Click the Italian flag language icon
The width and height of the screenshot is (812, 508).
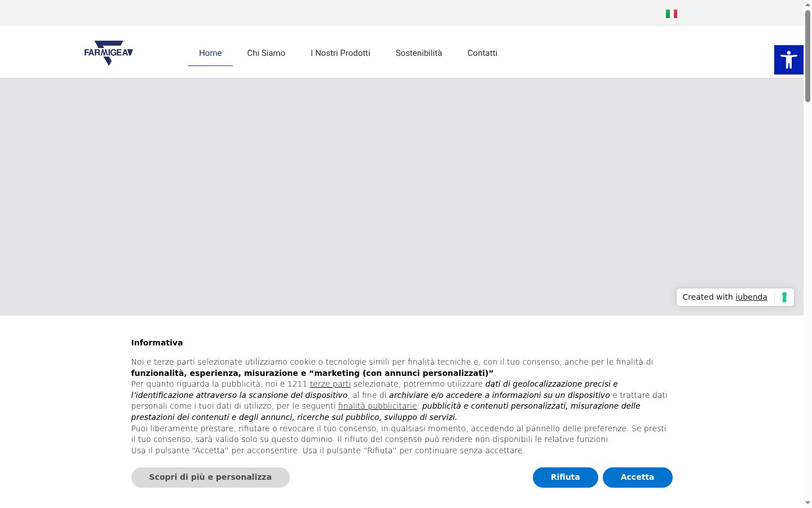672,14
